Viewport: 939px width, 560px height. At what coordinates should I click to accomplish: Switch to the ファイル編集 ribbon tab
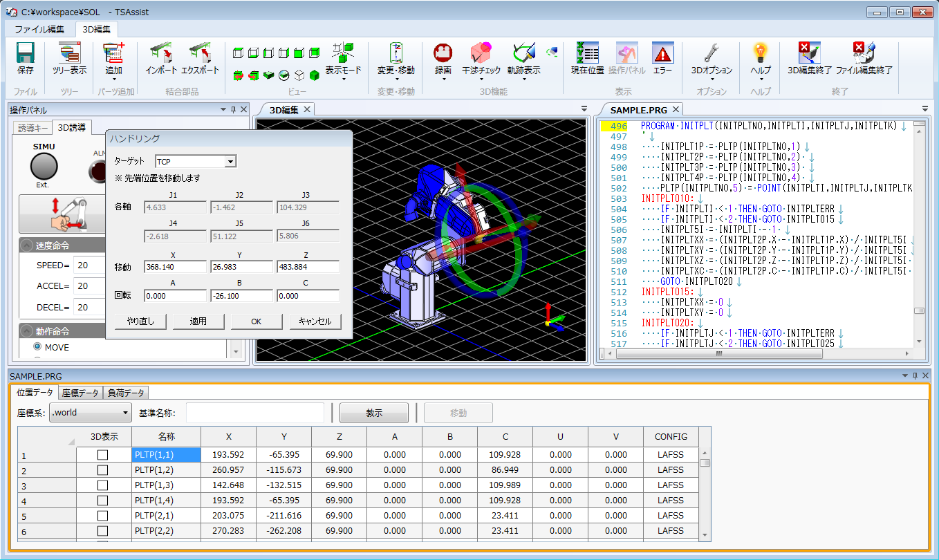(x=39, y=29)
